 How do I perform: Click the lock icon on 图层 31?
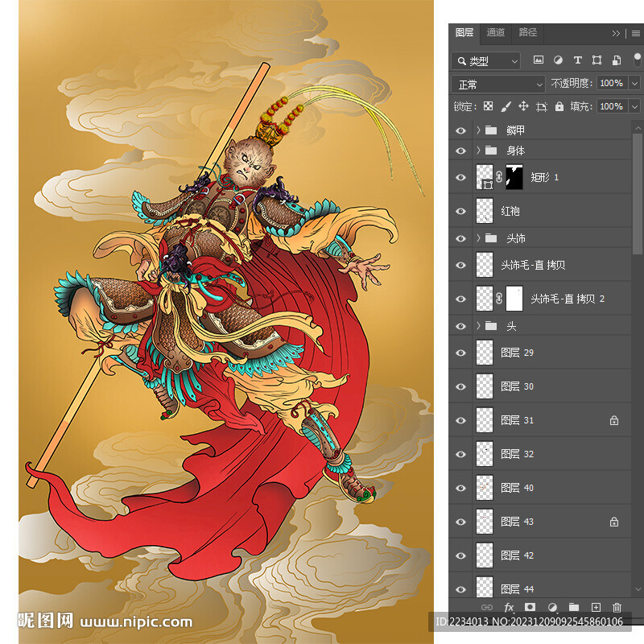614,420
